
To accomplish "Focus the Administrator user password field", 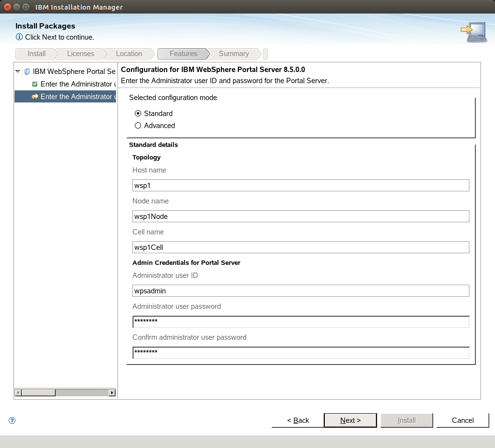I will [x=301, y=322].
